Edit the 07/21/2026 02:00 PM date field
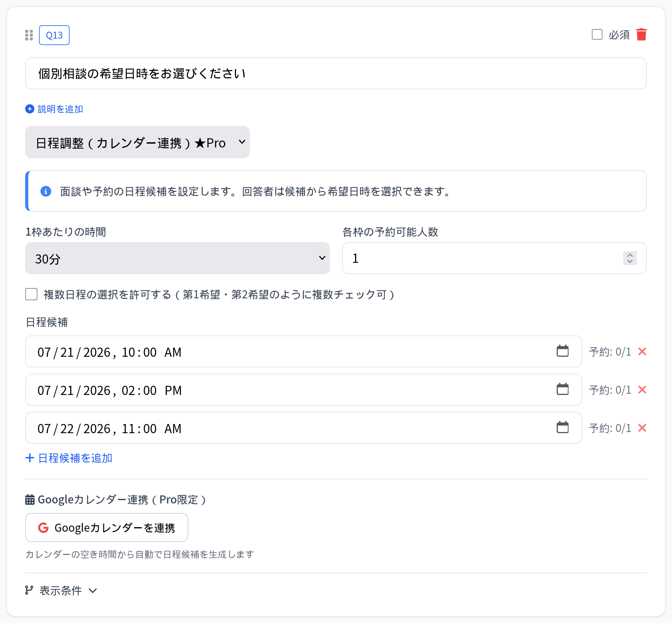This screenshot has width=672, height=623. point(304,390)
